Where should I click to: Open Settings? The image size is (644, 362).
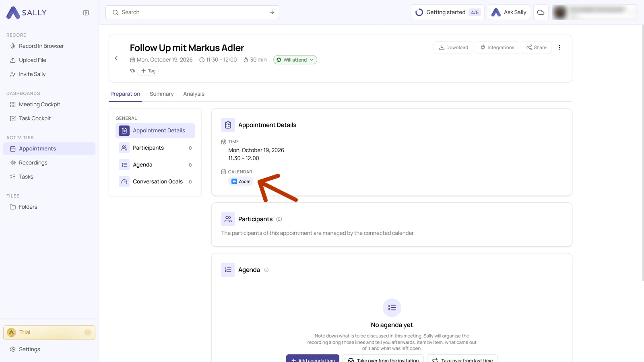pos(50,349)
